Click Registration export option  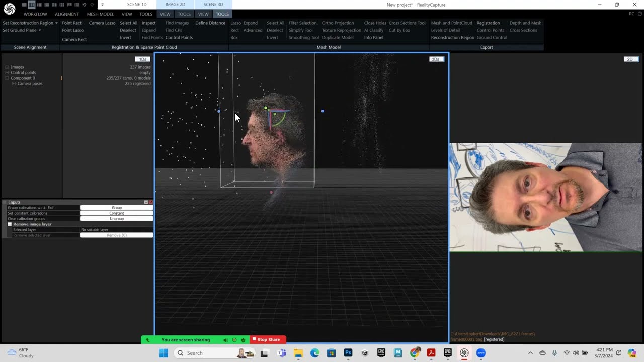(488, 23)
